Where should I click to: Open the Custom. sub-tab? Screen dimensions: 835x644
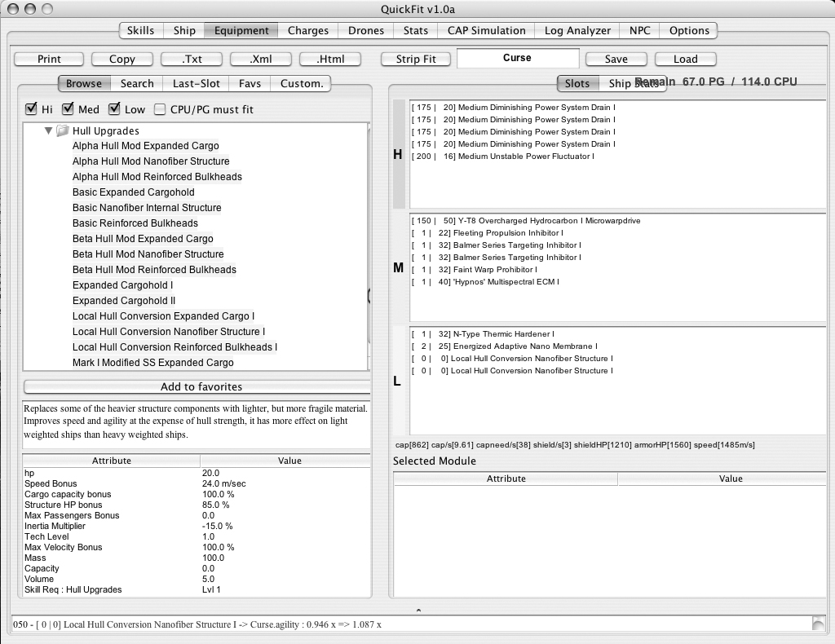(x=302, y=84)
